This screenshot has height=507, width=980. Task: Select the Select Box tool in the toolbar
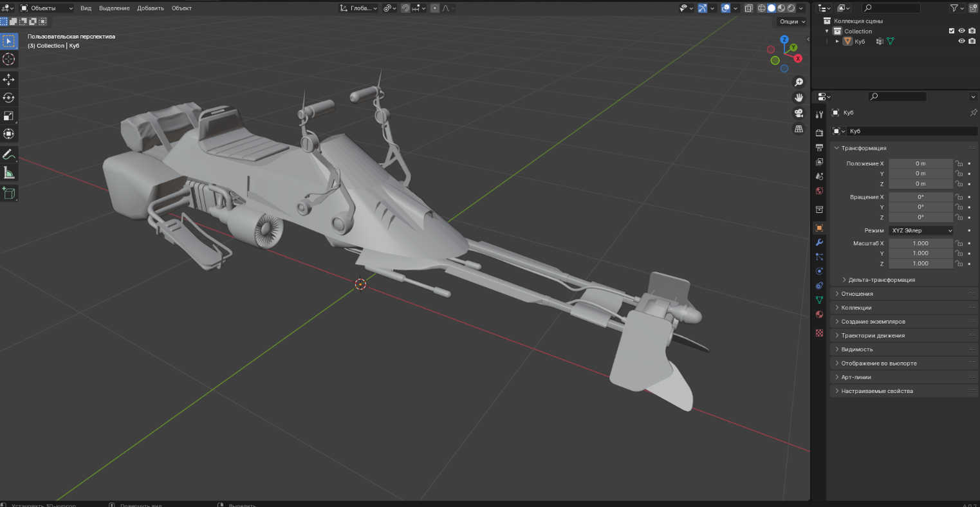(9, 41)
